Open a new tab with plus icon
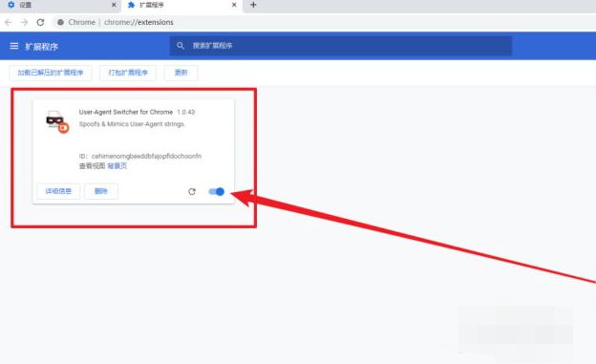The height and width of the screenshot is (364, 596). [x=253, y=5]
